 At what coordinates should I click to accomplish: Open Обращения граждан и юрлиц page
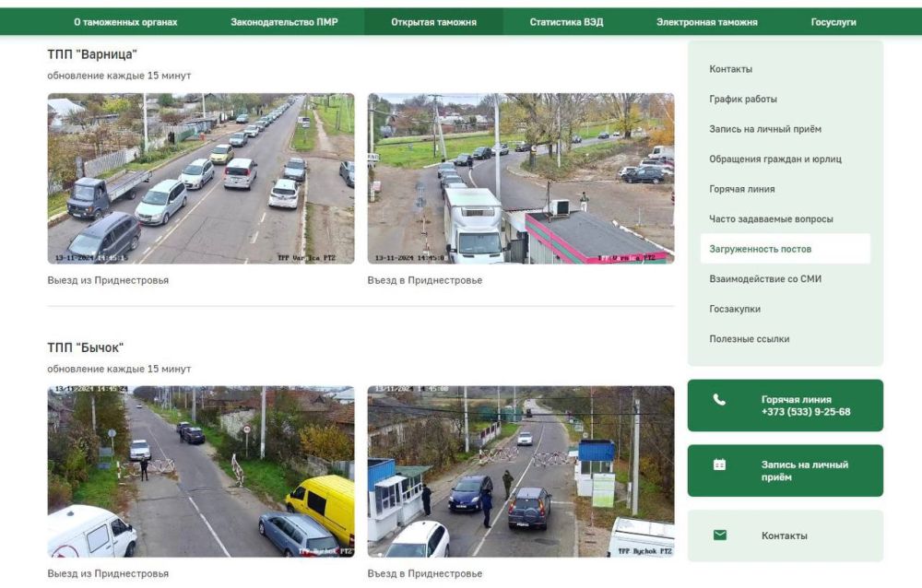(775, 159)
